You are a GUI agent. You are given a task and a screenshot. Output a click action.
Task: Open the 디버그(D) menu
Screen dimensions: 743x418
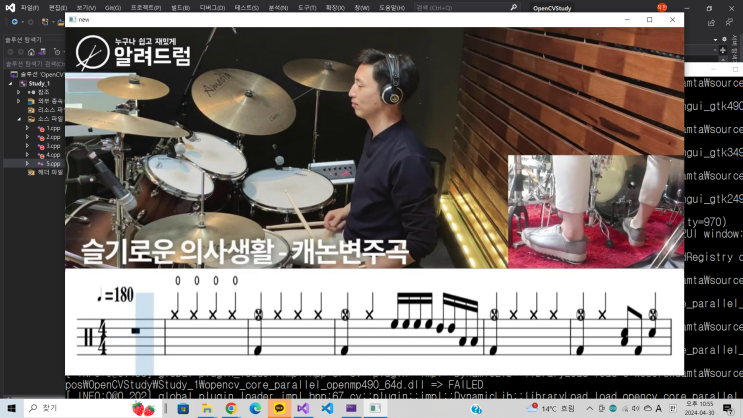coord(212,8)
